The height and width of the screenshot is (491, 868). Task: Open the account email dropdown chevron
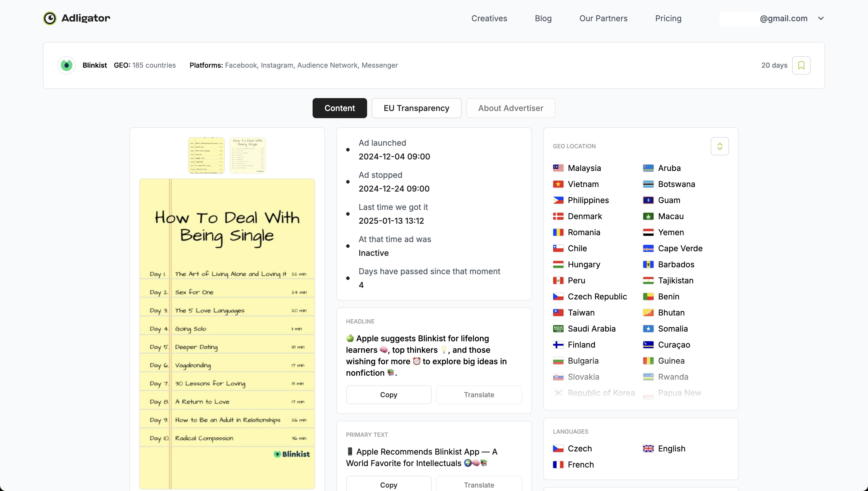[x=821, y=18]
